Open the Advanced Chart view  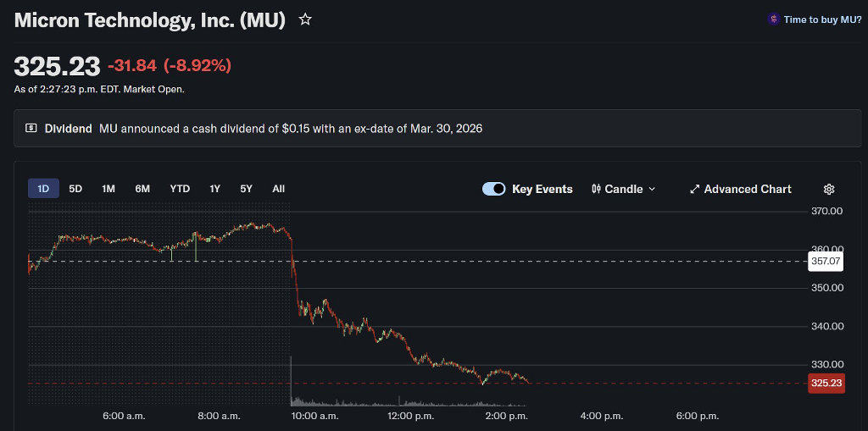click(x=747, y=189)
